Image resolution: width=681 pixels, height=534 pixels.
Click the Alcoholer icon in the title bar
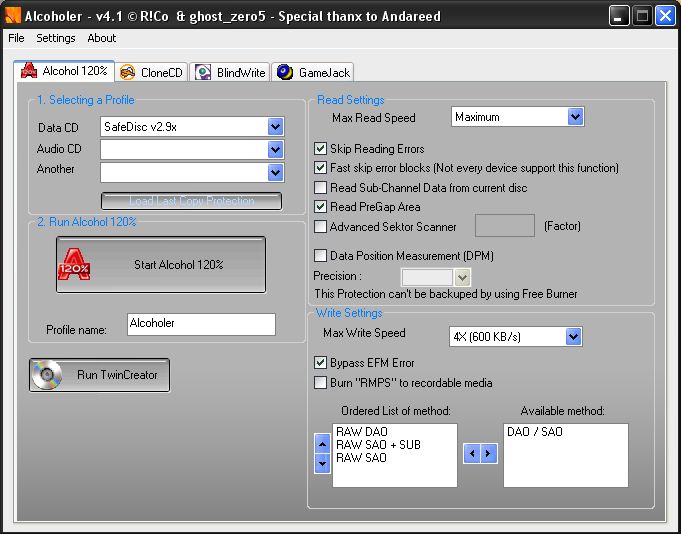13,16
